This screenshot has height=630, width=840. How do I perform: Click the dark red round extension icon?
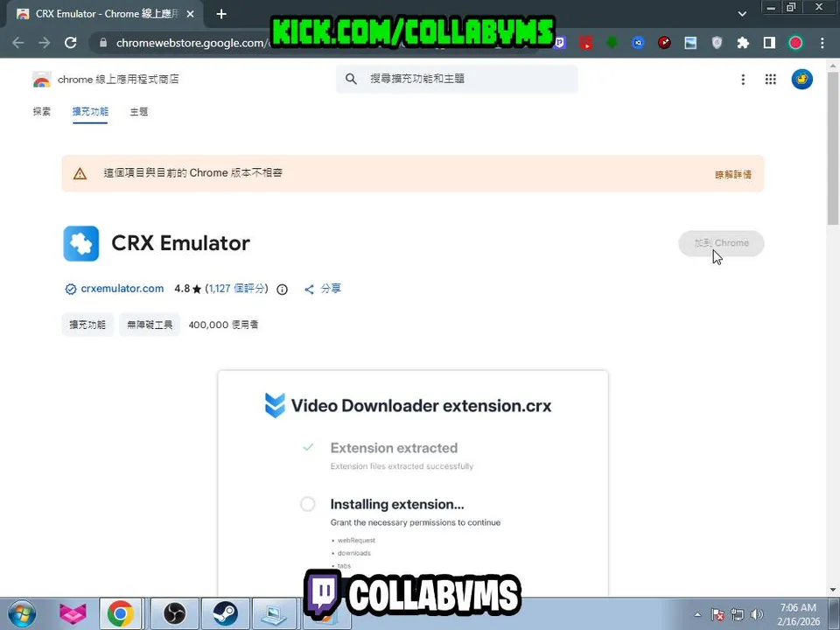coord(664,43)
